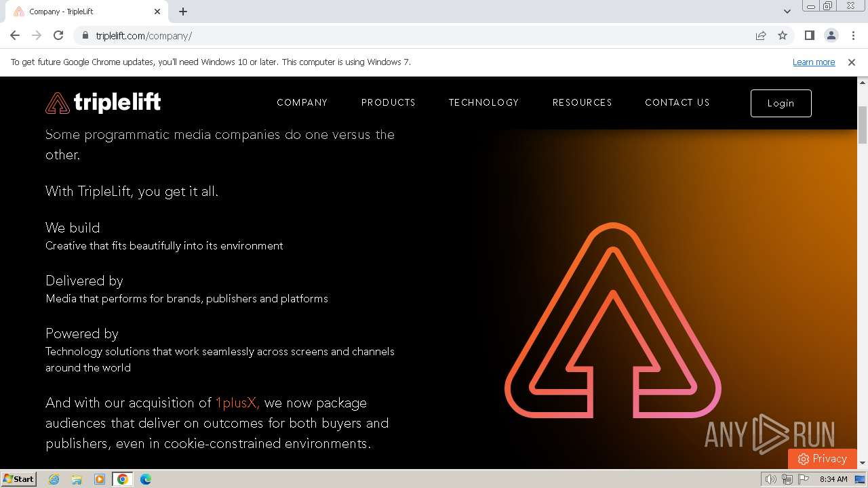Bookmark this tab with the star icon
The height and width of the screenshot is (488, 868).
[783, 36]
